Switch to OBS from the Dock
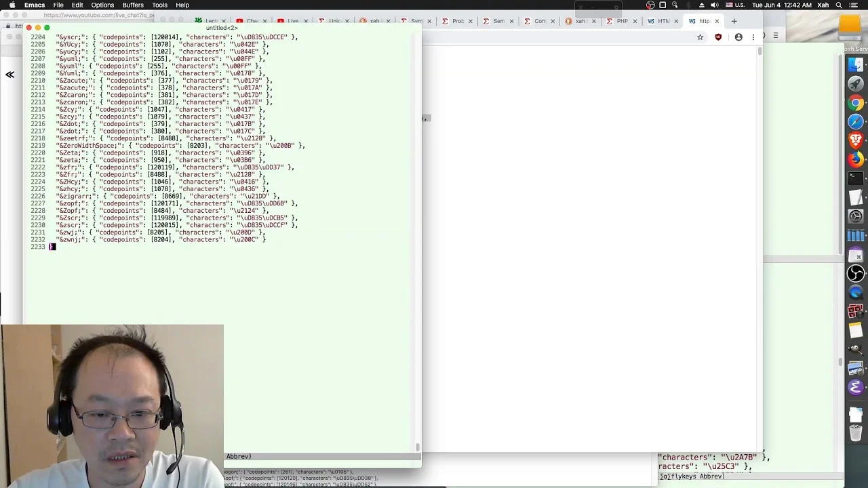The image size is (868, 488). click(x=856, y=273)
